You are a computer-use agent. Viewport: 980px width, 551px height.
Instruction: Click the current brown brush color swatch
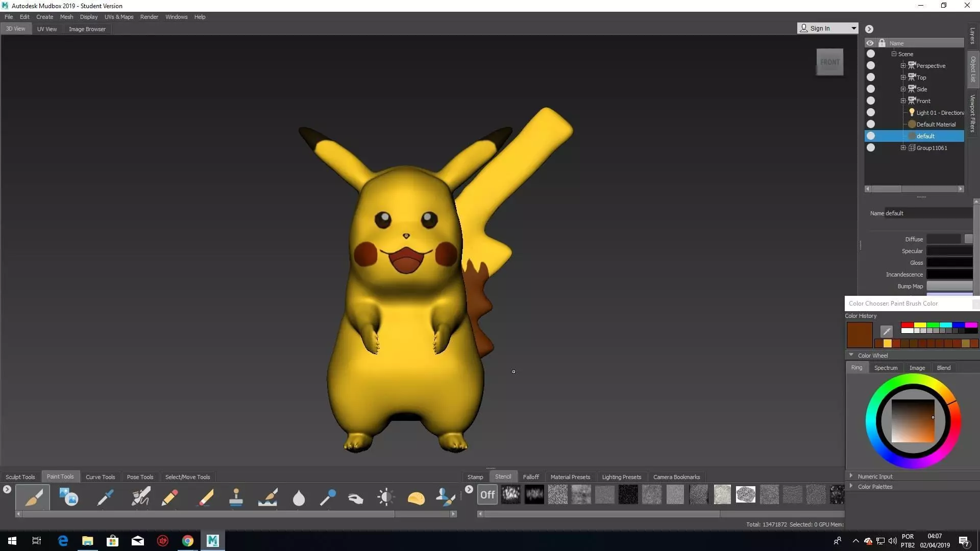[x=860, y=335]
